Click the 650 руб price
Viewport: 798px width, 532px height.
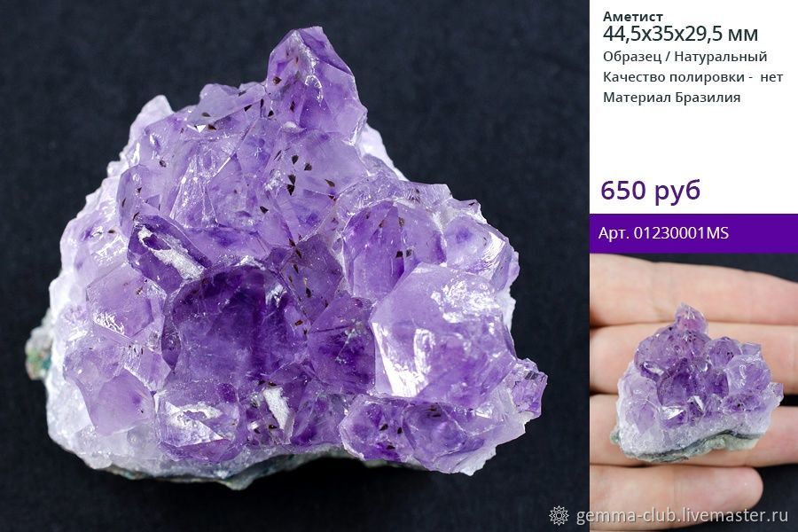point(651,190)
